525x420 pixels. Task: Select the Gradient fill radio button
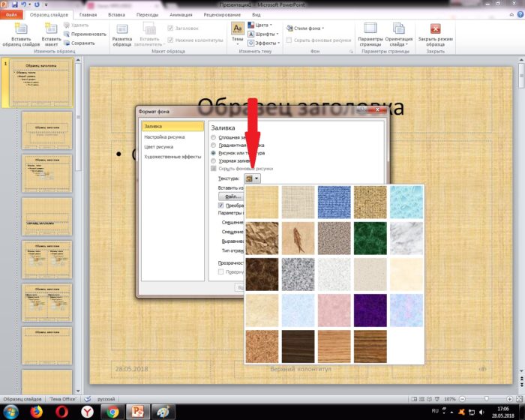click(213, 145)
